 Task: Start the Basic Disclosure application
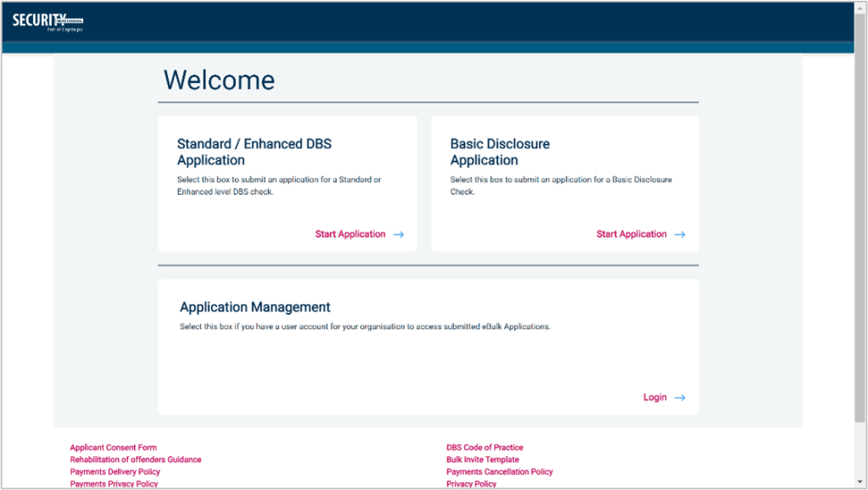(631, 234)
